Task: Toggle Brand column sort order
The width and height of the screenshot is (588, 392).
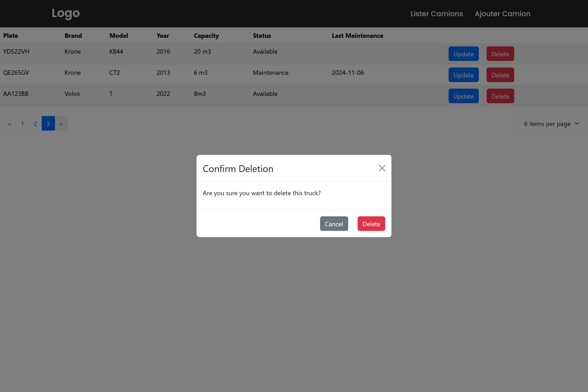Action: 73,35
